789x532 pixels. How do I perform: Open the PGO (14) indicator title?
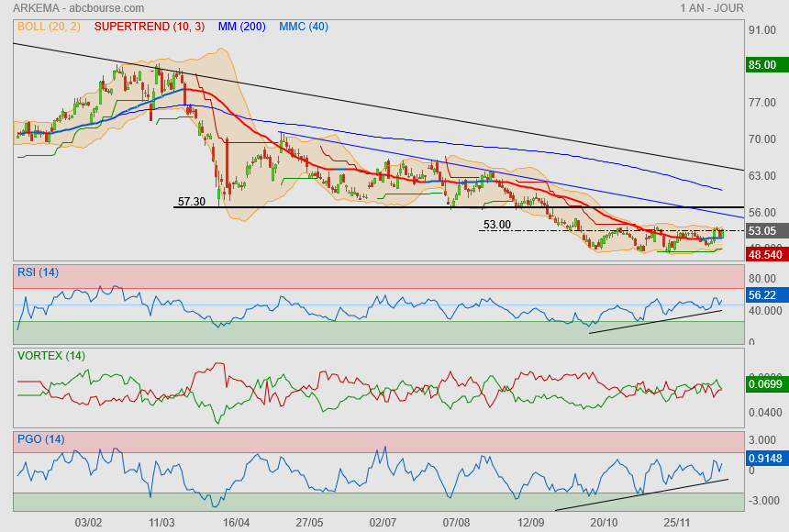coord(40,438)
